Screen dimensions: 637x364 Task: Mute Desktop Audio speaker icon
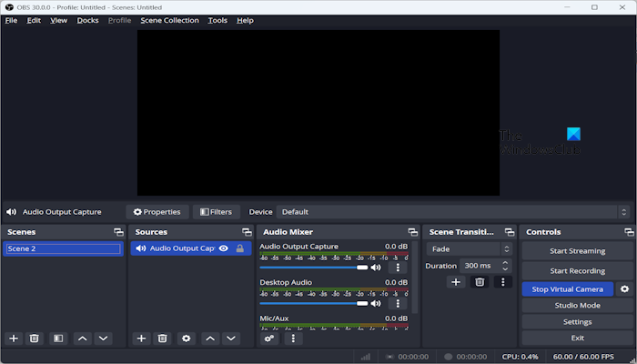click(375, 303)
